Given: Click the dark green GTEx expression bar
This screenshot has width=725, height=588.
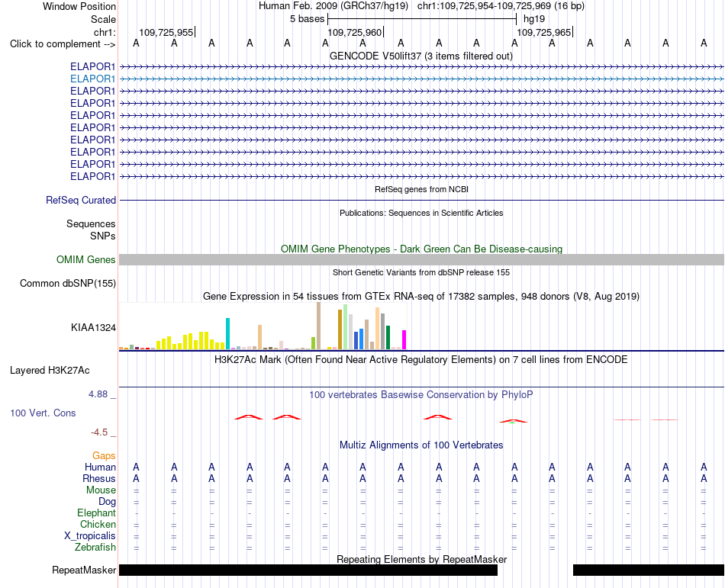Looking at the screenshot, I should coord(388,338).
